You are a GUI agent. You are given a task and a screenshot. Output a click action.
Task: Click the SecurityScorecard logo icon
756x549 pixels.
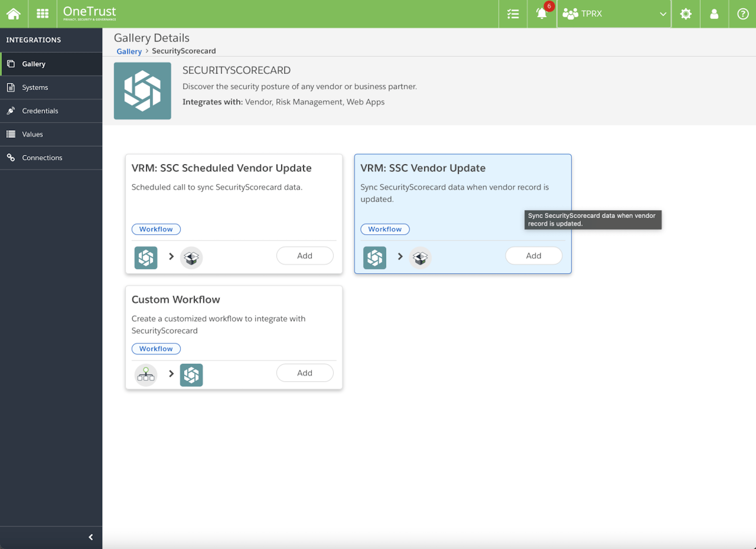coord(142,91)
